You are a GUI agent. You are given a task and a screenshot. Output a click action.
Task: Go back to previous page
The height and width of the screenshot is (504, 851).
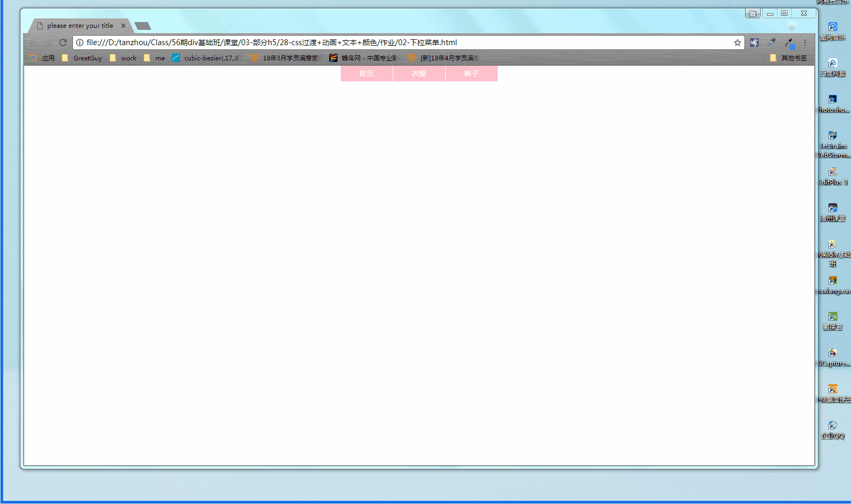pyautogui.click(x=34, y=43)
